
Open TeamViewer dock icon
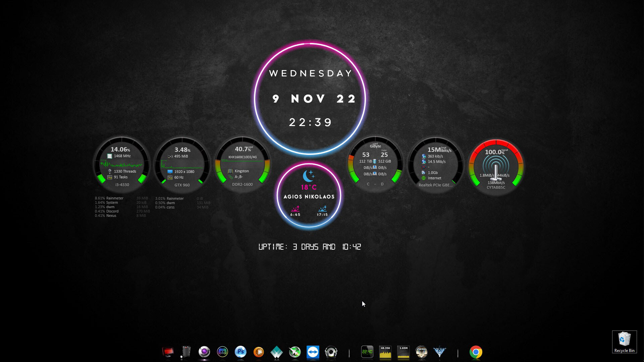point(313,352)
